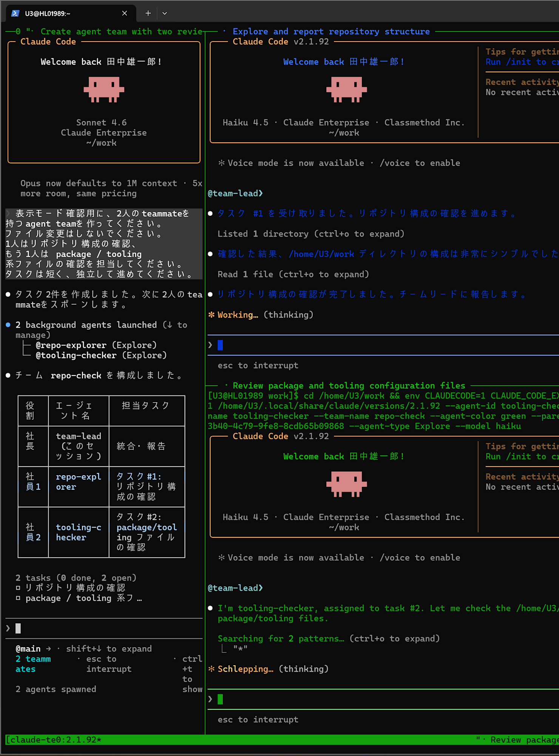Open a new terminal tab with plus button
Image resolution: width=559 pixels, height=756 pixels.
pos(148,14)
